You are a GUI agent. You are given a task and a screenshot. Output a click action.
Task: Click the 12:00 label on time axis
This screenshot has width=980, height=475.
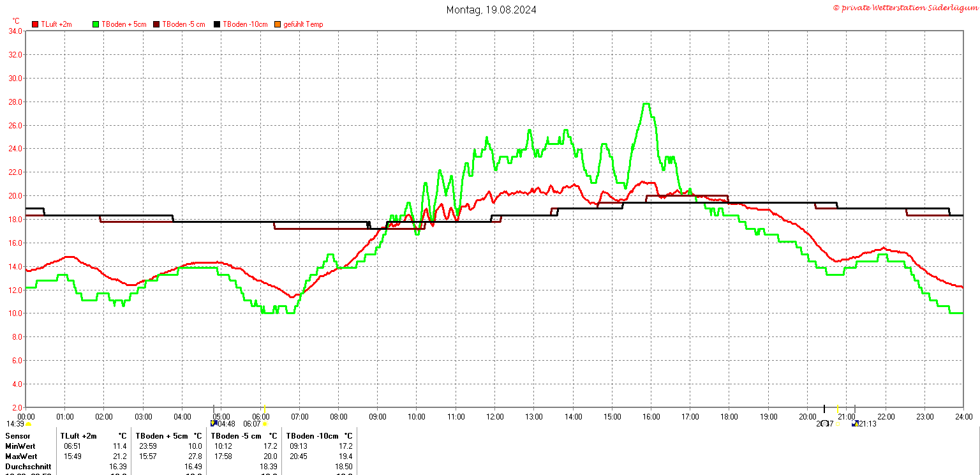coord(495,417)
